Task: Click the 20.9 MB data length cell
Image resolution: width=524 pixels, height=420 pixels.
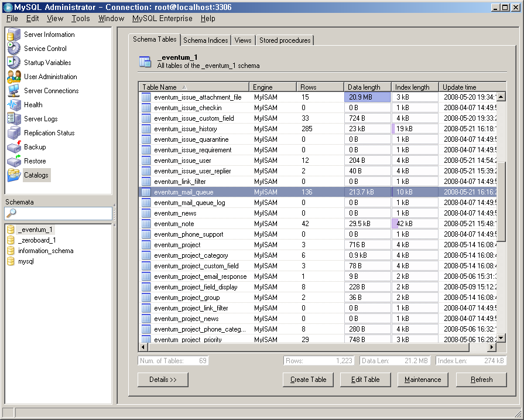Action: pyautogui.click(x=367, y=97)
